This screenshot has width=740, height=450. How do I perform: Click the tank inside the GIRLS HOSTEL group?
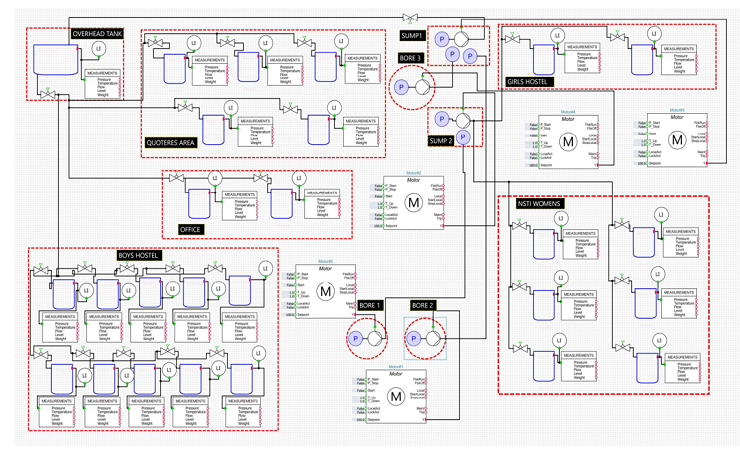click(545, 58)
